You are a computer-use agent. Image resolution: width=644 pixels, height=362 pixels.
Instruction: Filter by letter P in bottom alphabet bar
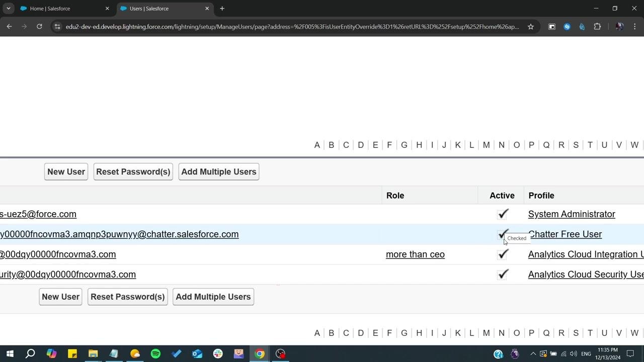click(x=531, y=333)
